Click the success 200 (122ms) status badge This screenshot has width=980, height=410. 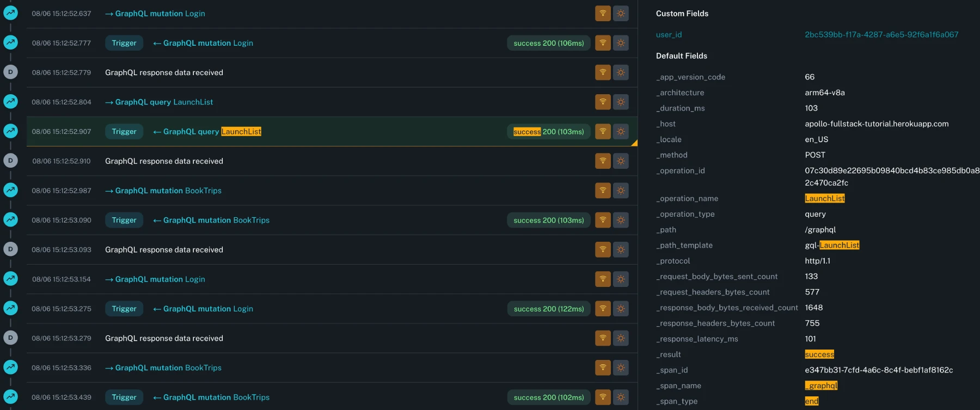tap(548, 309)
